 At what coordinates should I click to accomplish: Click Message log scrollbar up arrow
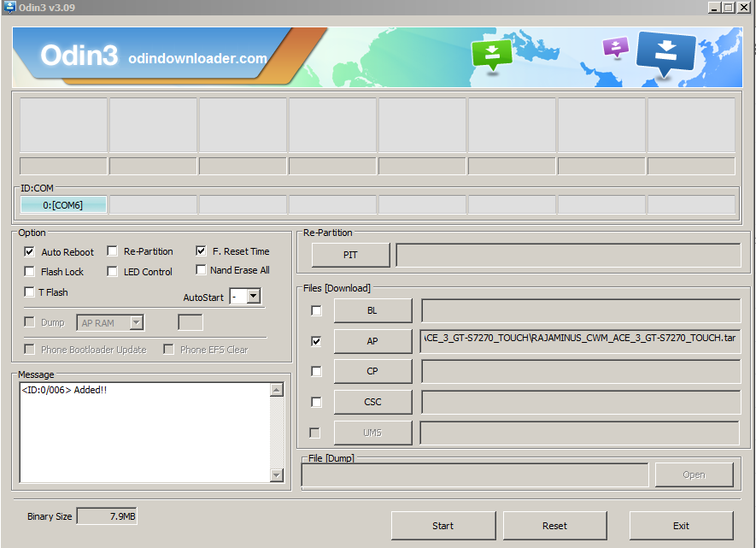coord(277,390)
